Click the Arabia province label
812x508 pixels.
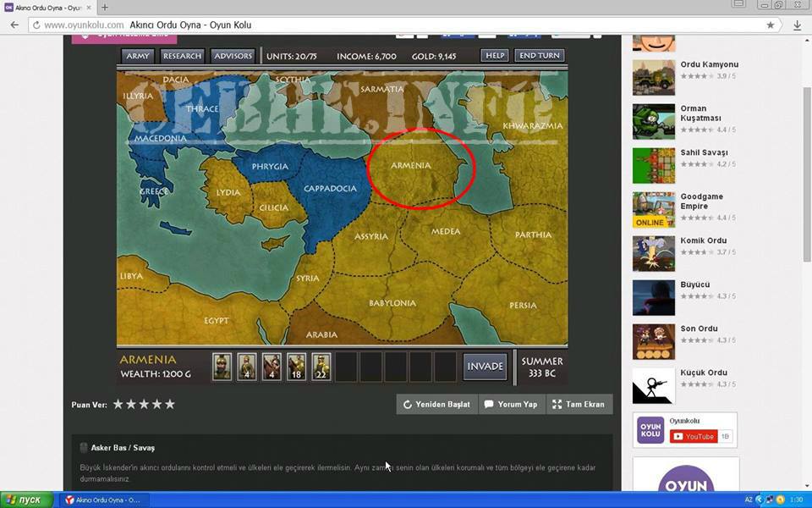coord(321,335)
